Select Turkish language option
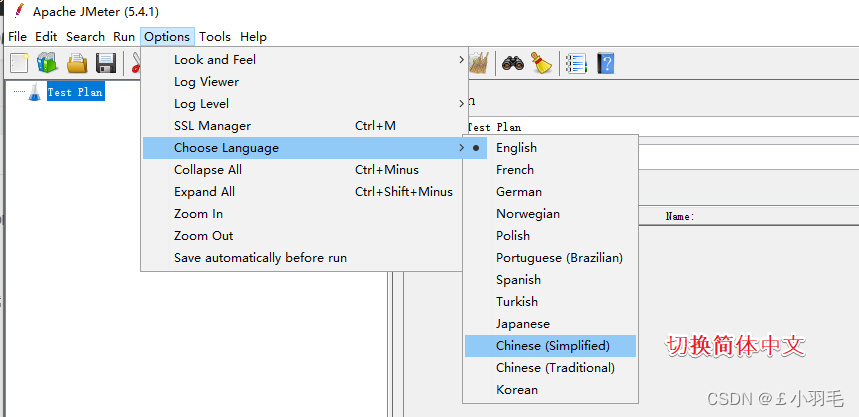This screenshot has width=859, height=417. [551, 302]
